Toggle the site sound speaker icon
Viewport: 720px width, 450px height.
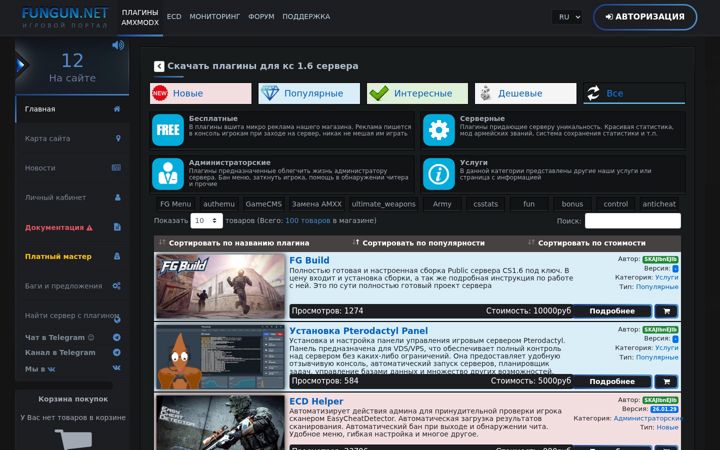[x=118, y=45]
